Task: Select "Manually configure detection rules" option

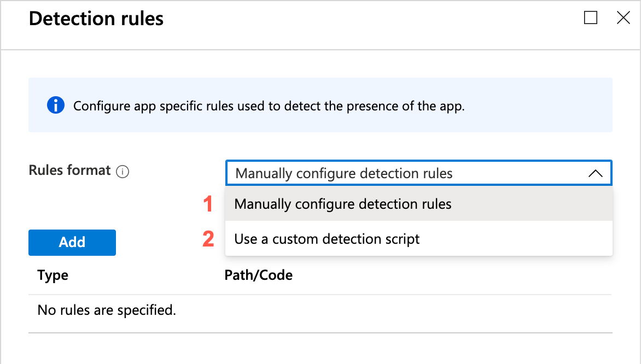Action: tap(343, 204)
